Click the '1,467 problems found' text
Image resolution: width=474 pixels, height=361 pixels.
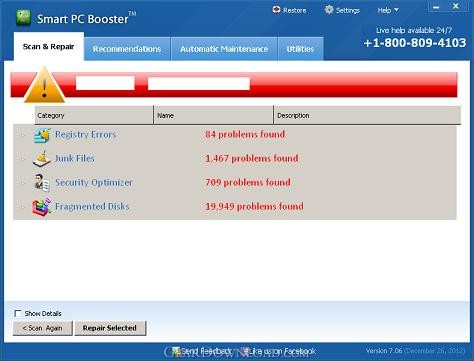(x=252, y=158)
